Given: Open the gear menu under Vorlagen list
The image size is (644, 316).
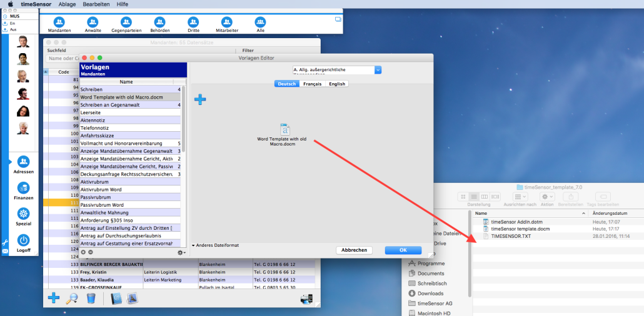Looking at the screenshot, I should click(x=181, y=253).
